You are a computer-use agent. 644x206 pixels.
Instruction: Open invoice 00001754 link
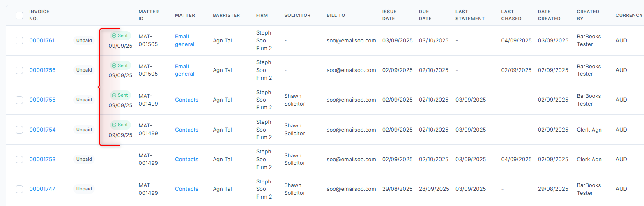42,130
